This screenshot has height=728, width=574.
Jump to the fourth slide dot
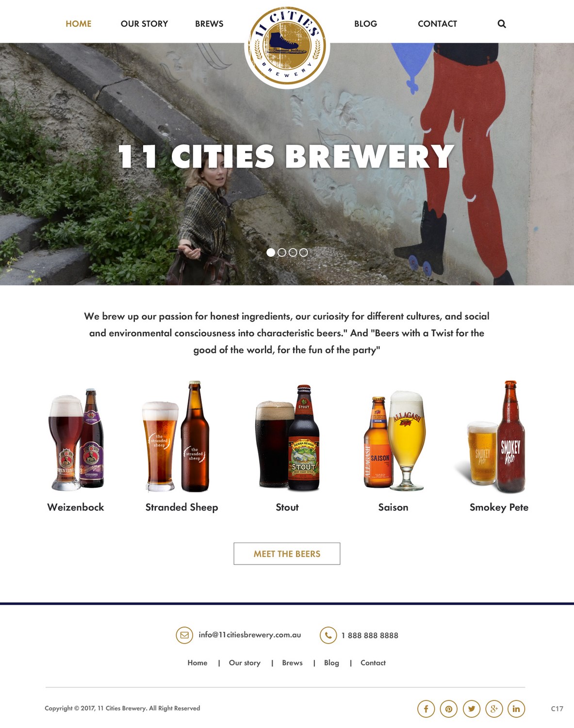[x=304, y=252]
